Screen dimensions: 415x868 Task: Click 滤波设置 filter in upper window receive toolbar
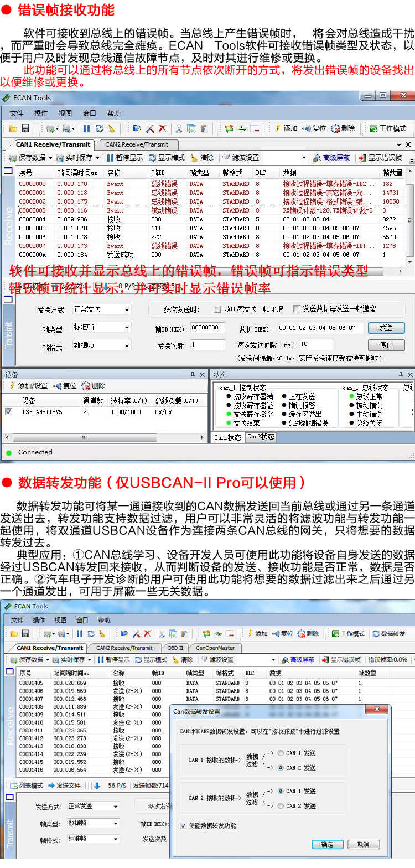241,158
